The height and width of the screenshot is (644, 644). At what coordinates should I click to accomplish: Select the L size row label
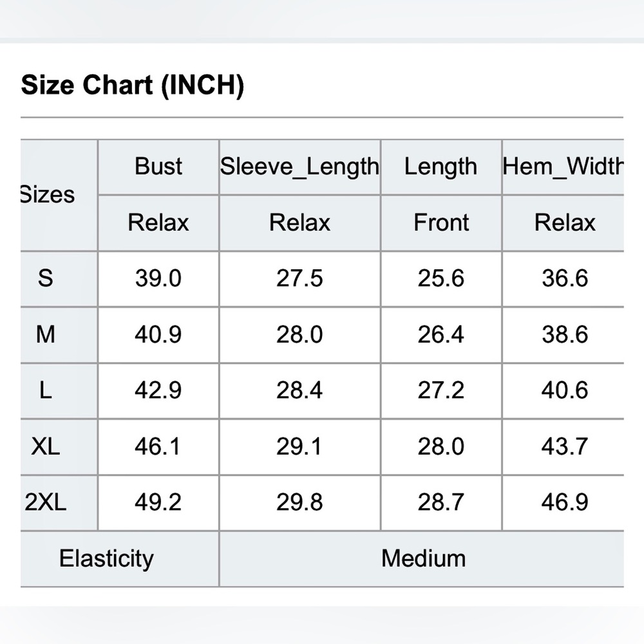click(46, 390)
